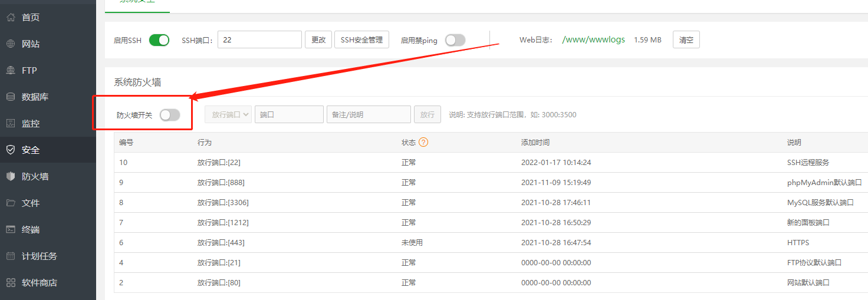This screenshot has height=300, width=868.
Task: Open the port-release type dropdown
Action: point(228,114)
